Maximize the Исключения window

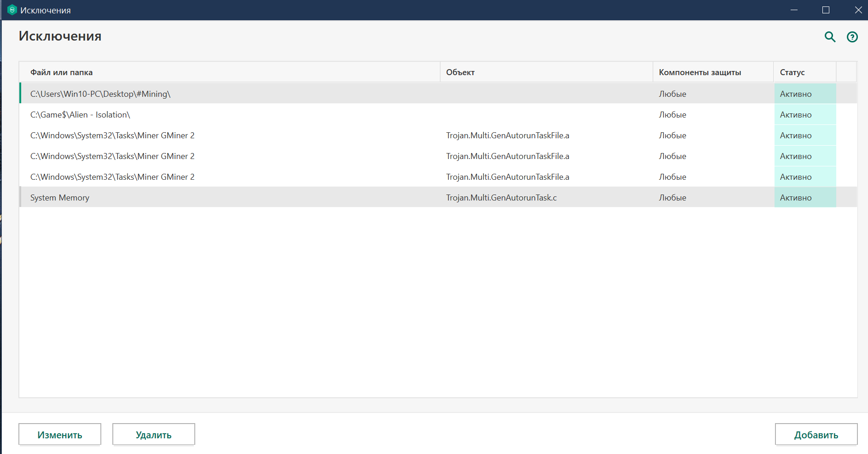[x=826, y=10]
